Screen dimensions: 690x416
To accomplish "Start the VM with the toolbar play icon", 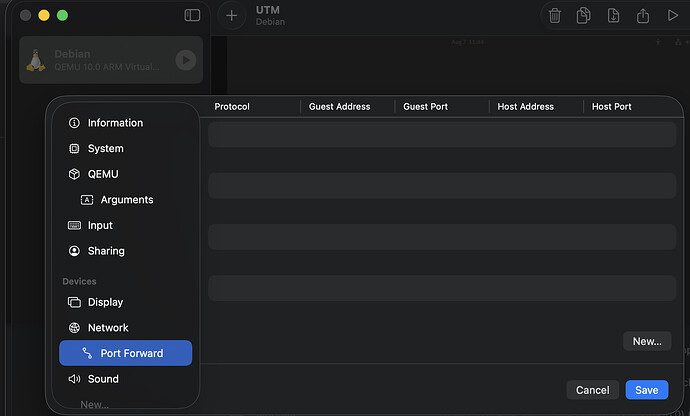I will [672, 16].
